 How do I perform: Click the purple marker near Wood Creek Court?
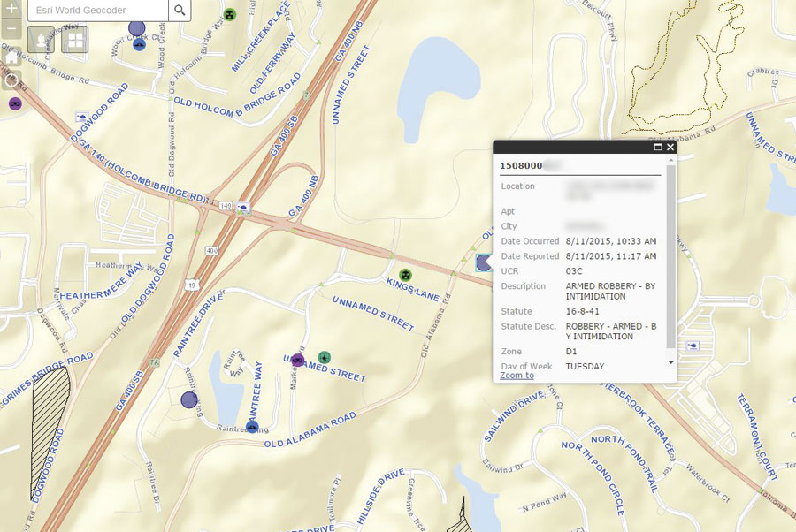[x=137, y=28]
